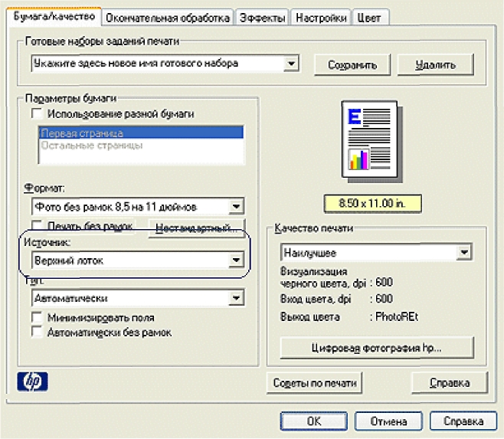Expand the Тип paper type dropdown
504x439 pixels.
pyautogui.click(x=236, y=298)
